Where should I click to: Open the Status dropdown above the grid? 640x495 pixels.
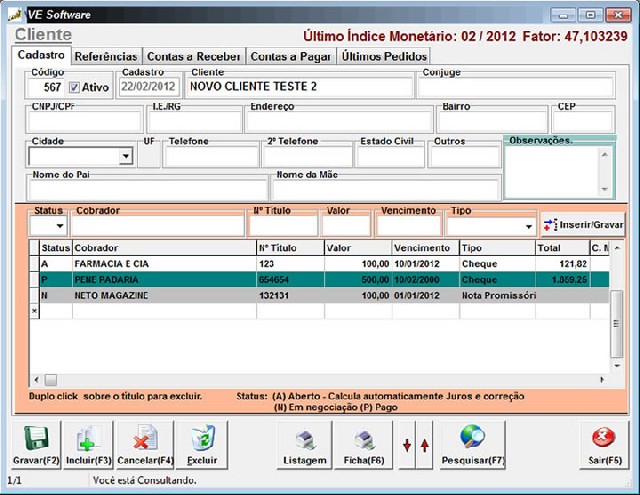(60, 226)
